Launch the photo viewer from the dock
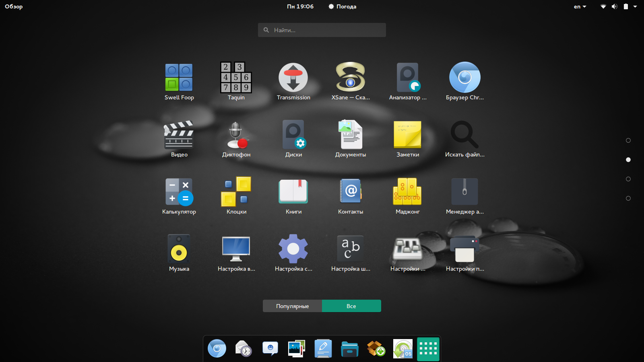The height and width of the screenshot is (362, 644). coord(297,348)
